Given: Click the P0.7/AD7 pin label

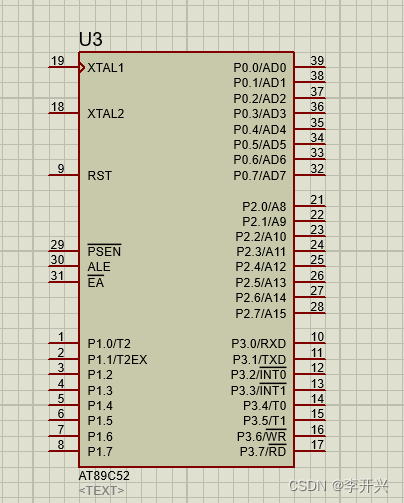Looking at the screenshot, I should [260, 176].
